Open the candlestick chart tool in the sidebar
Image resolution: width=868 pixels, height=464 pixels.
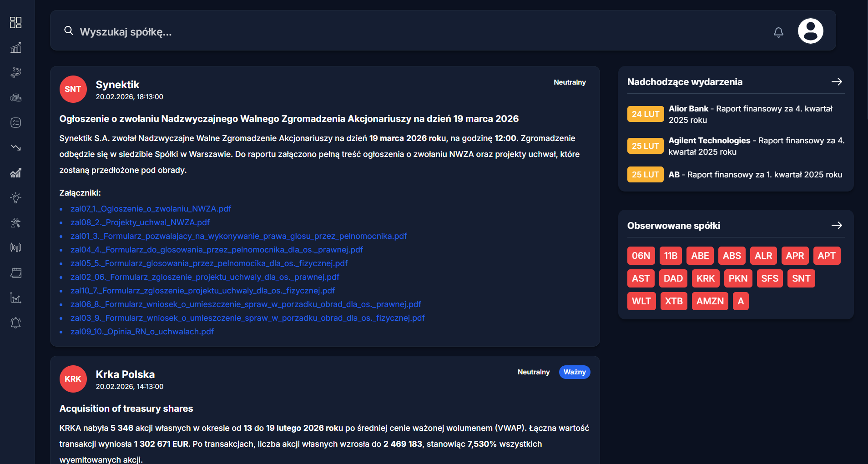tap(15, 247)
